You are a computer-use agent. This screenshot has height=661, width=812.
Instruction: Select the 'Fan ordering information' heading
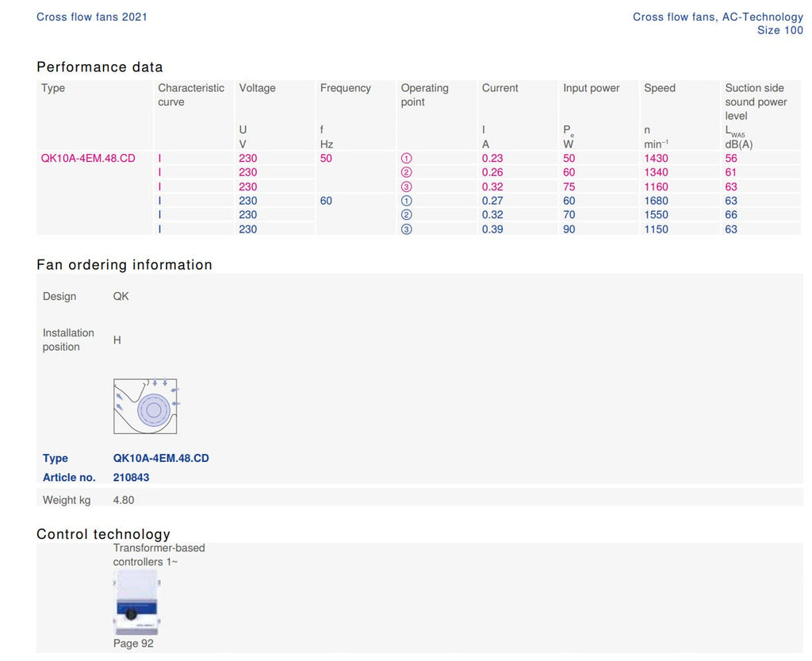124,265
